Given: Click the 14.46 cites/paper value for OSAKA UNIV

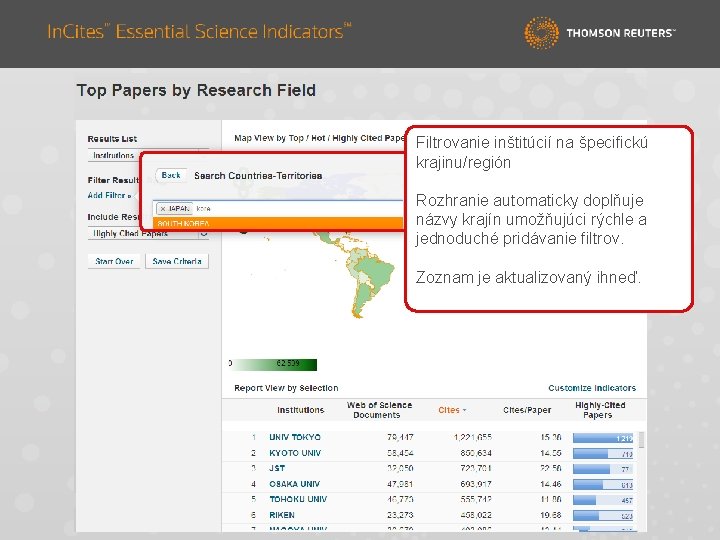Looking at the screenshot, I should (x=551, y=484).
